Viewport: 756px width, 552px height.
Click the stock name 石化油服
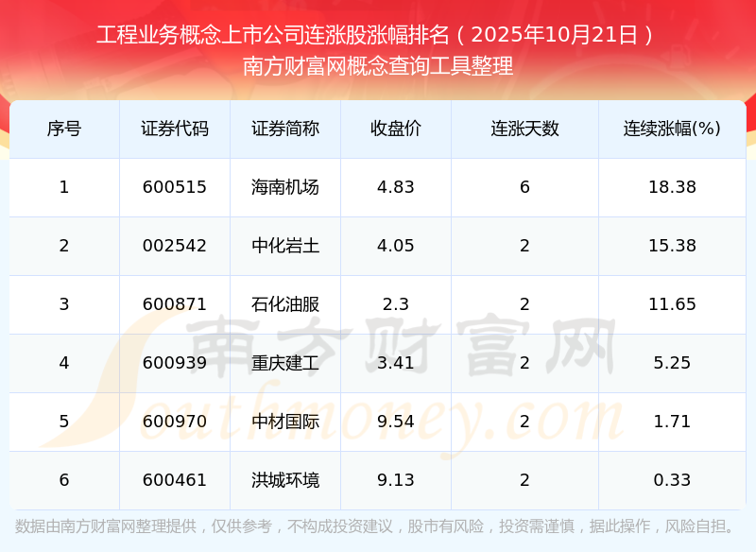point(285,304)
